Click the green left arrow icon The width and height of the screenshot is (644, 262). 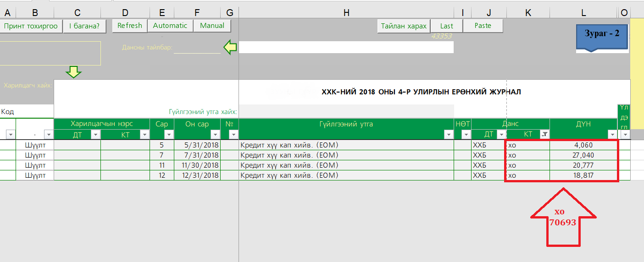(230, 47)
